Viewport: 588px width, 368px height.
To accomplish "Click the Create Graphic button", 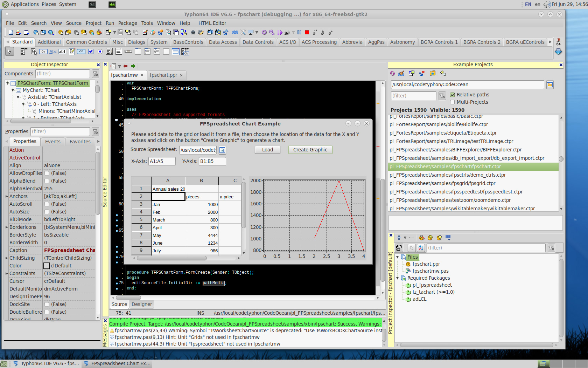I will pyautogui.click(x=310, y=150).
